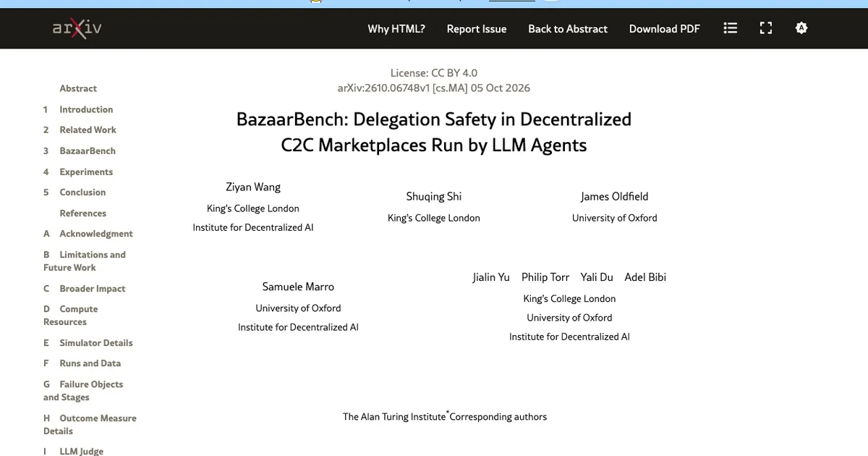Click The Alan Turing Institute text
868x456 pixels.
[394, 417]
